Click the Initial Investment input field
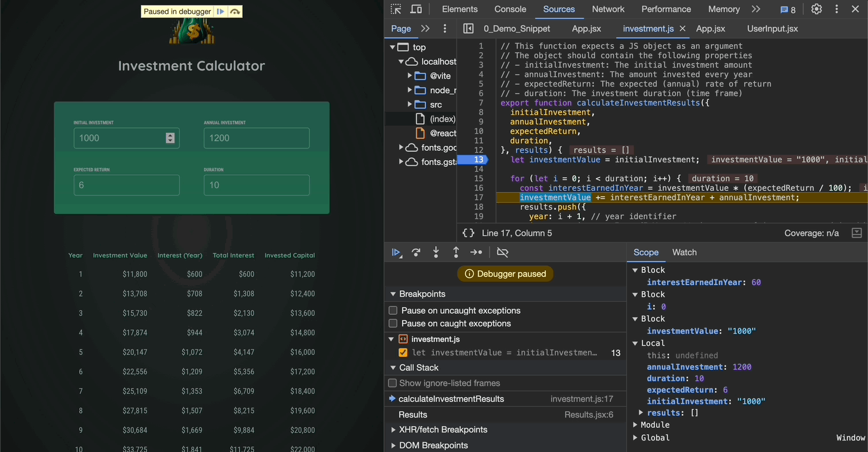The width and height of the screenshot is (868, 452). [x=126, y=138]
